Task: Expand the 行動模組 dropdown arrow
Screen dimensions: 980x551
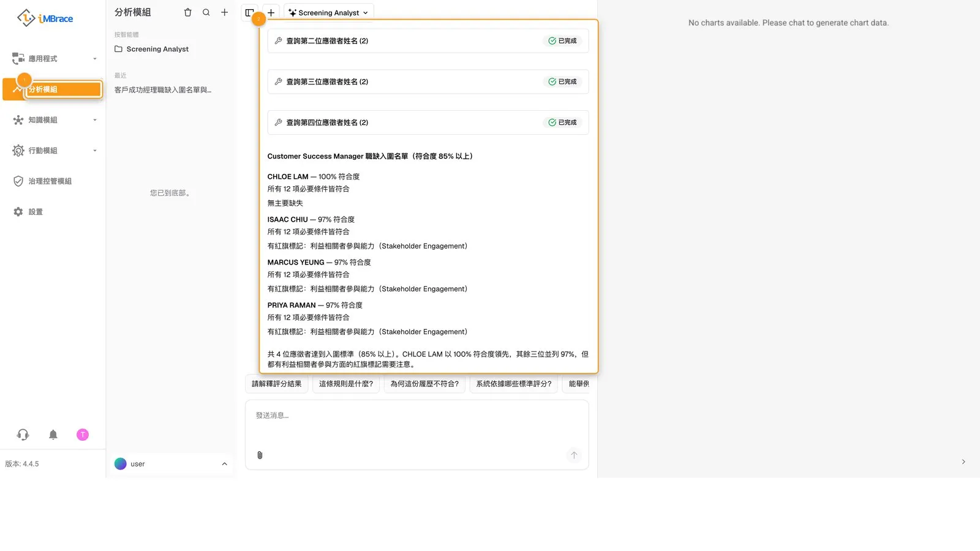Action: 95,151
